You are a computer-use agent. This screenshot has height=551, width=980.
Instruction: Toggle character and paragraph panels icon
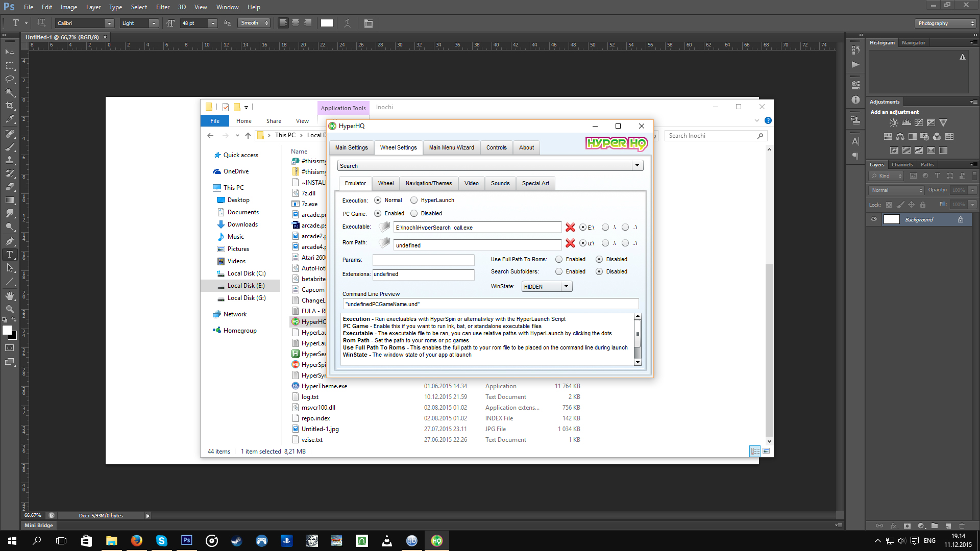click(369, 23)
